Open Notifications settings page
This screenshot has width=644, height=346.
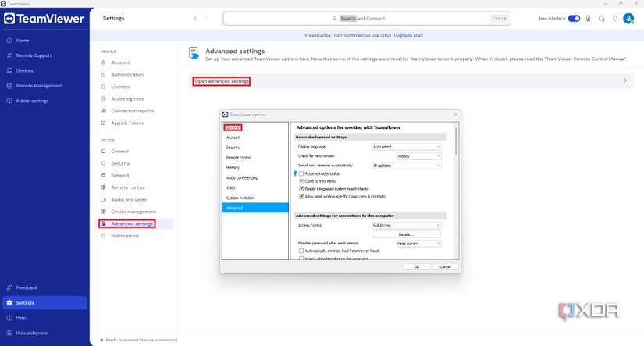125,237
